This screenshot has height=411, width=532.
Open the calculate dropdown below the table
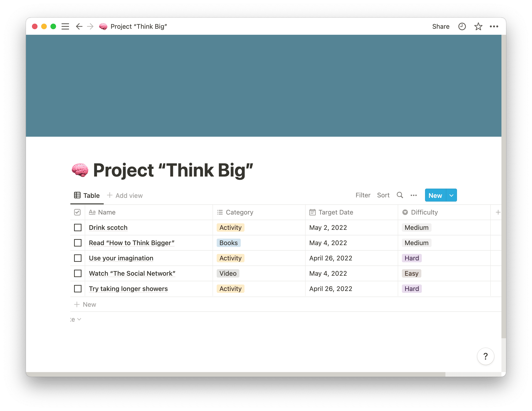click(x=76, y=319)
